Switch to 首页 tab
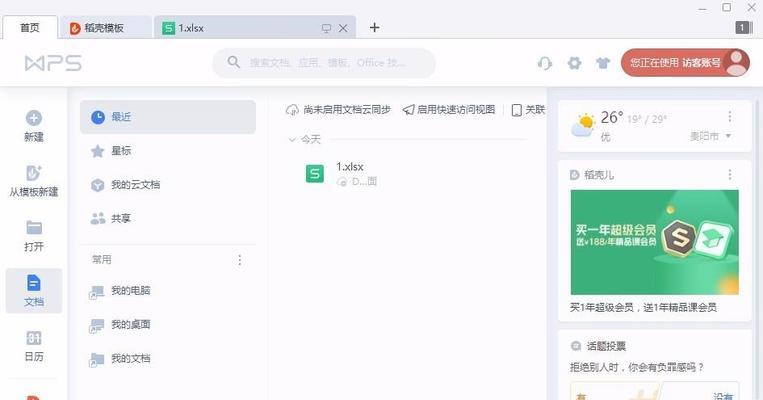This screenshot has height=400, width=763. click(x=30, y=28)
